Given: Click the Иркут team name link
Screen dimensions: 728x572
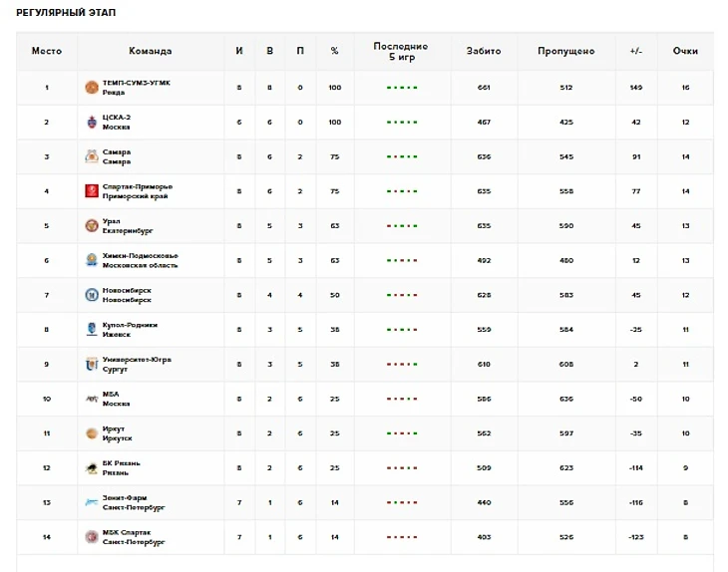Looking at the screenshot, I should (114, 429).
